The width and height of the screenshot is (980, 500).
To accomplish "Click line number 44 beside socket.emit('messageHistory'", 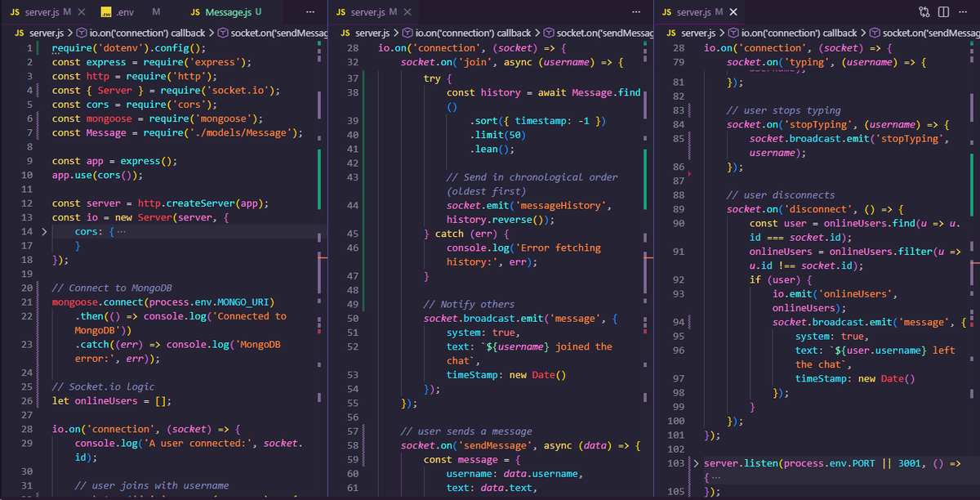I will click(353, 206).
